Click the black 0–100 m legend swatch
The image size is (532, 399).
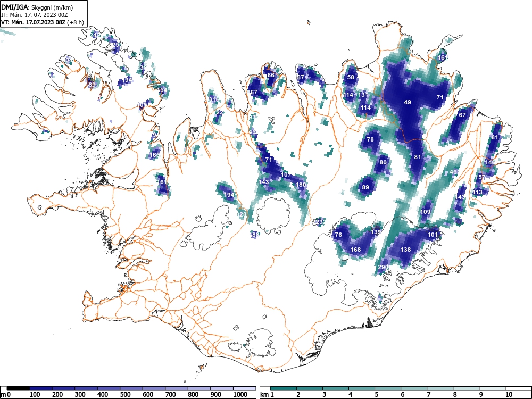(18, 388)
